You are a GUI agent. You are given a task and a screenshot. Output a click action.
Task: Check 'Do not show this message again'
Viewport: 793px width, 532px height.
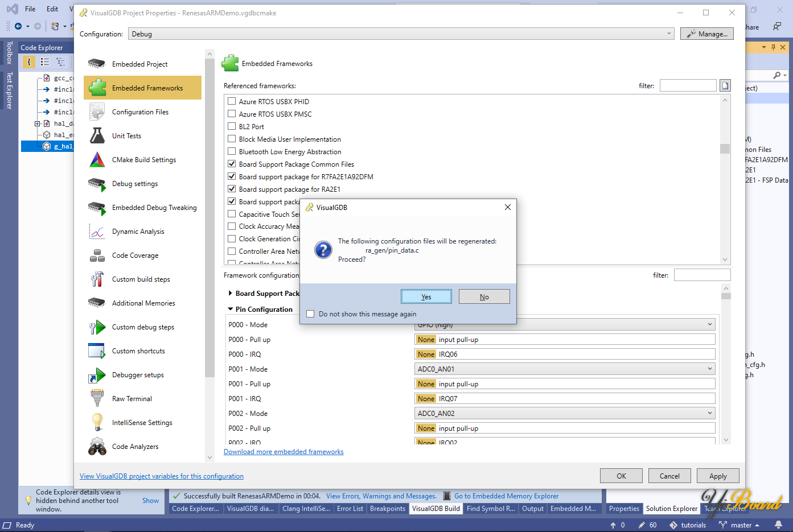point(310,314)
